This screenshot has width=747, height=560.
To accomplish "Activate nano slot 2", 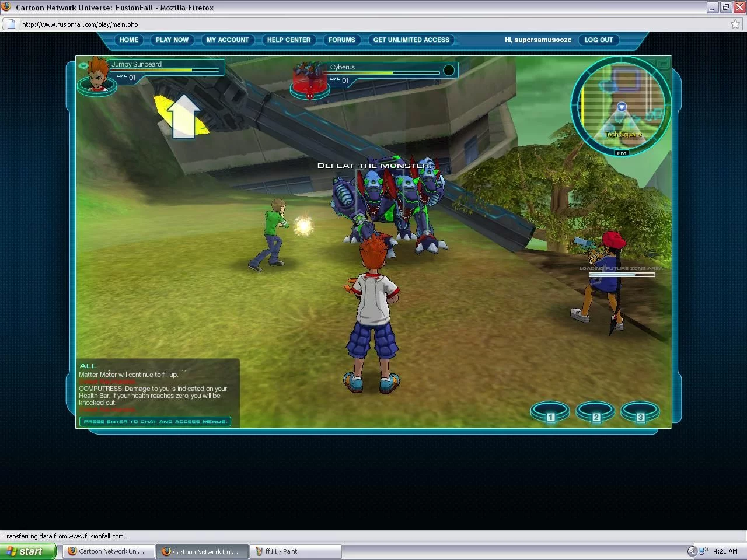I will tap(595, 412).
